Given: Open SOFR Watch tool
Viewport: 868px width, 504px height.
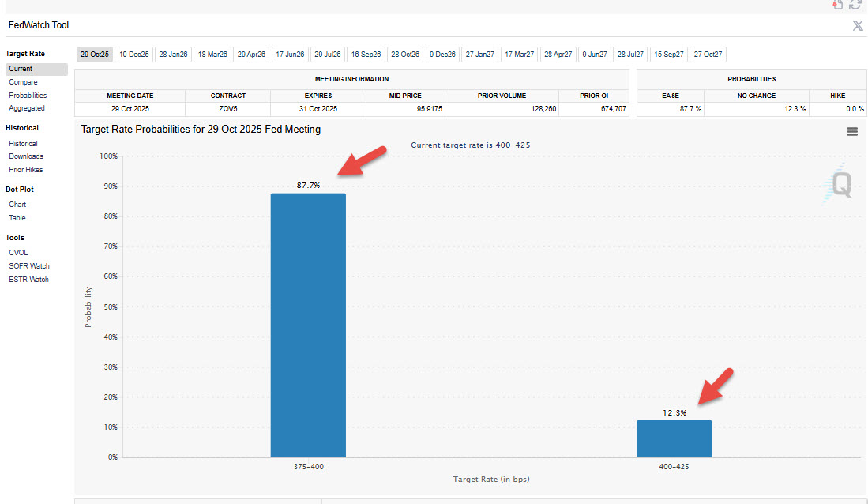Looking at the screenshot, I should (x=28, y=266).
